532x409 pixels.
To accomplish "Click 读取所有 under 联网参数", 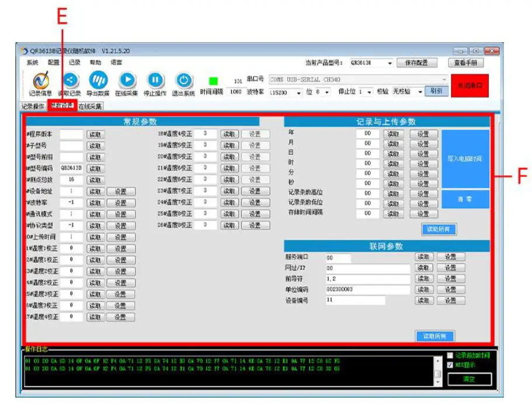I will pos(435,336).
